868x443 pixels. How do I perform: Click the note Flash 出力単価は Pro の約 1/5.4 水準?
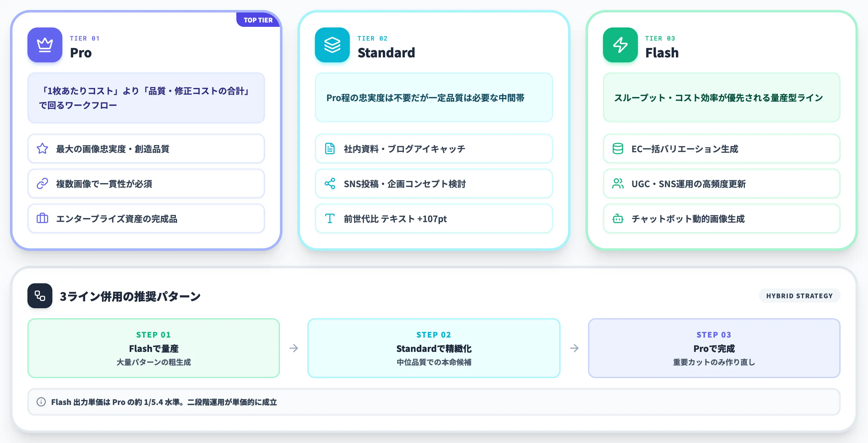coord(164,402)
